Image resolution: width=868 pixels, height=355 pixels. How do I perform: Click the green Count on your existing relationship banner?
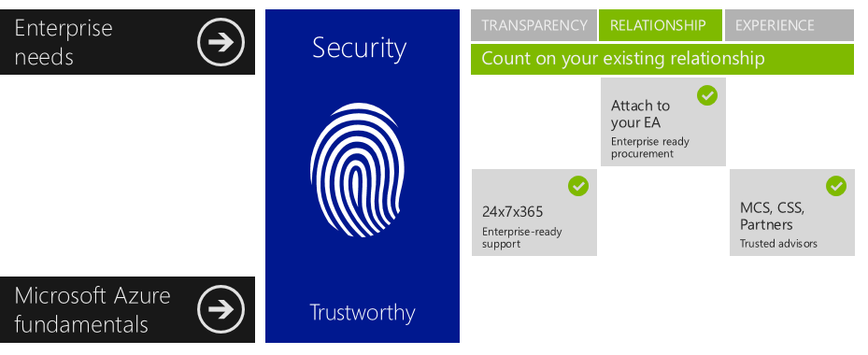[662, 59]
